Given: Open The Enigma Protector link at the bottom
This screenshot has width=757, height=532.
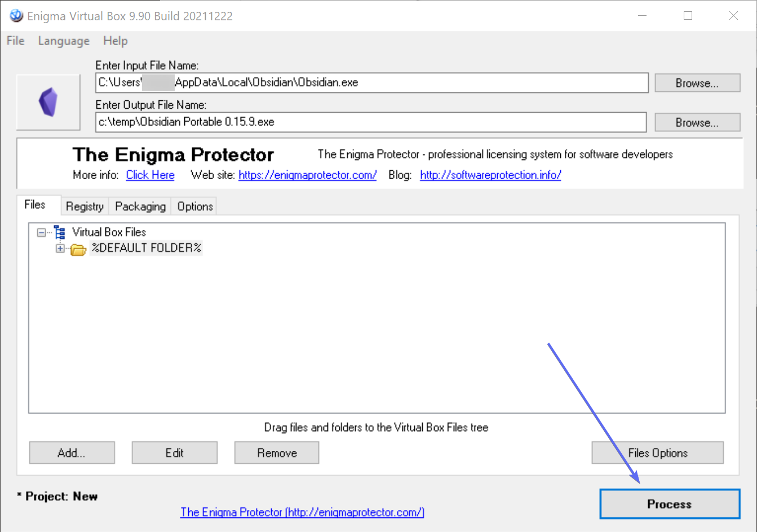Looking at the screenshot, I should [302, 512].
